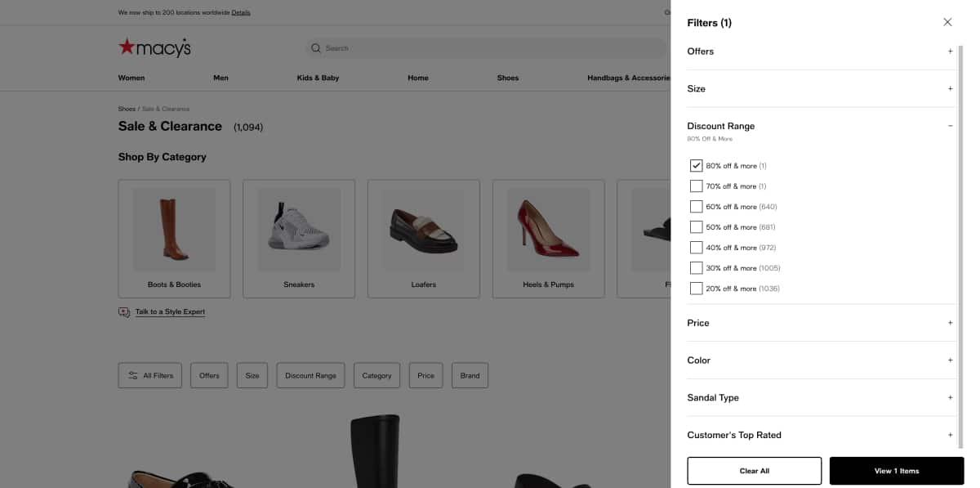Viewport: 980px width, 488px height.
Task: Click the Talk to a Style Expert chat icon
Action: [x=123, y=311]
